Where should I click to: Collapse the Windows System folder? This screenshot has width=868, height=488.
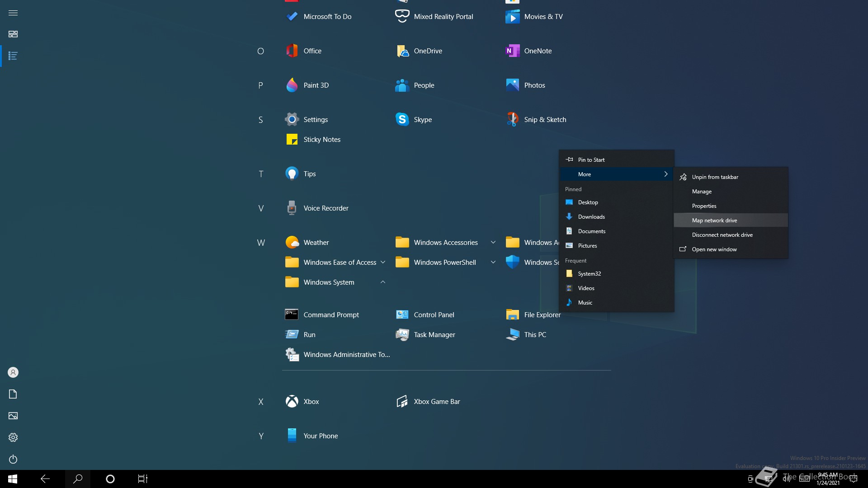383,282
